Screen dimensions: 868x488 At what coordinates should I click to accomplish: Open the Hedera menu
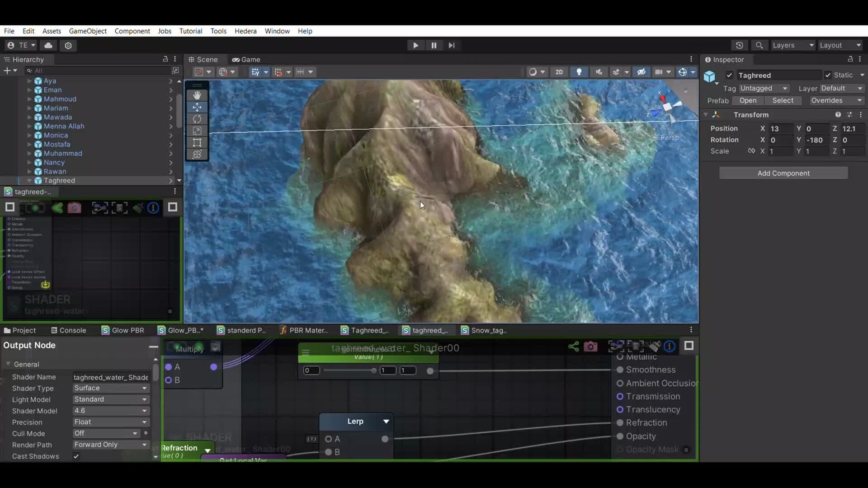[245, 31]
